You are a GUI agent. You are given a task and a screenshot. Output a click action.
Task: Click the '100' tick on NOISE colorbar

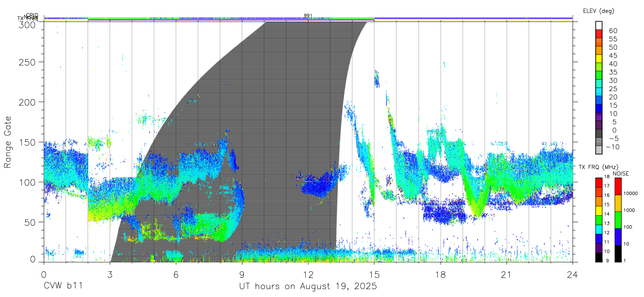pyautogui.click(x=629, y=227)
